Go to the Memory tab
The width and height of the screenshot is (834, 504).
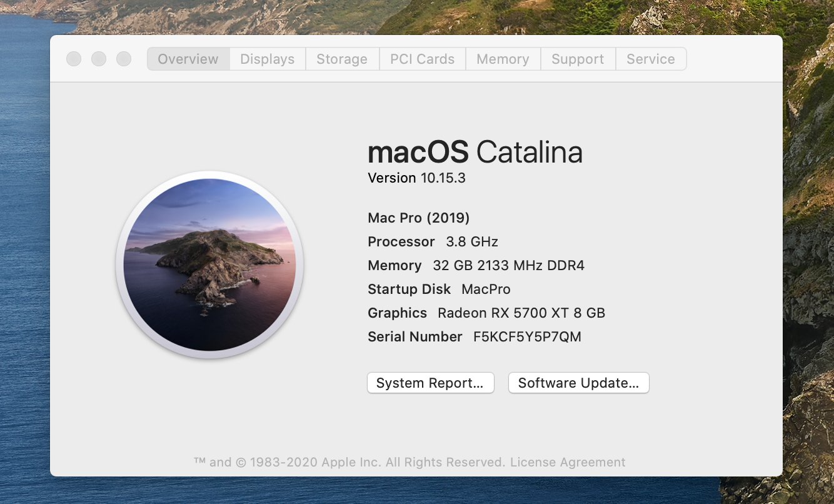coord(503,59)
